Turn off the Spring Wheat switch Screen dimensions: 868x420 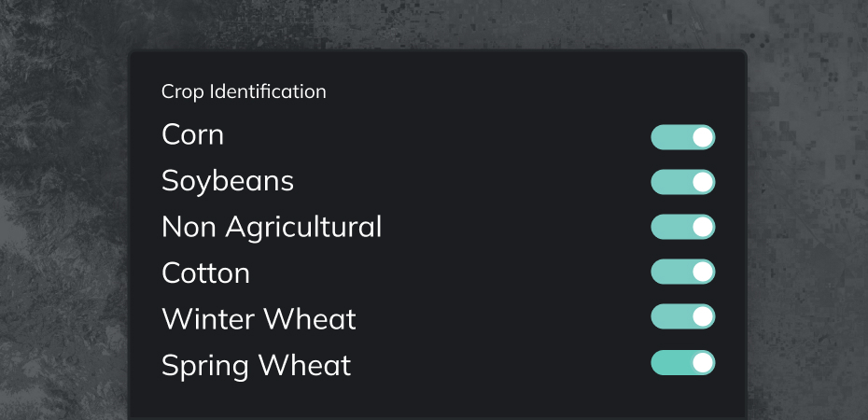coord(682,363)
